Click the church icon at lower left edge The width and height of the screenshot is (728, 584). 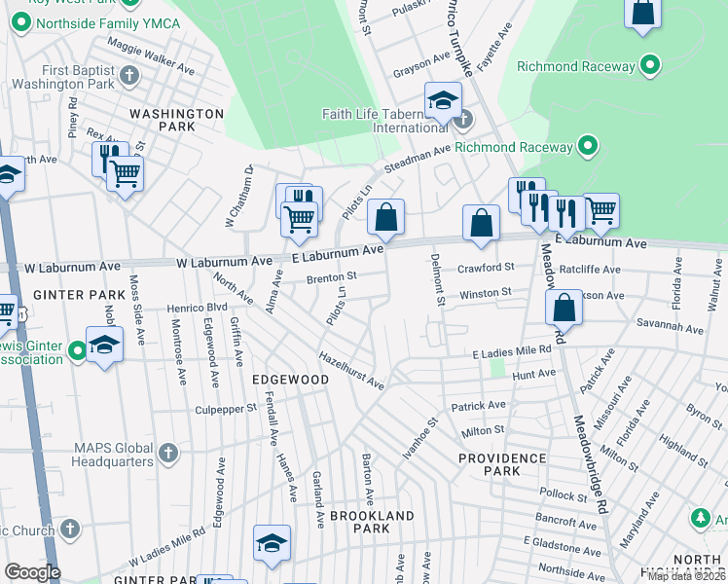70,529
